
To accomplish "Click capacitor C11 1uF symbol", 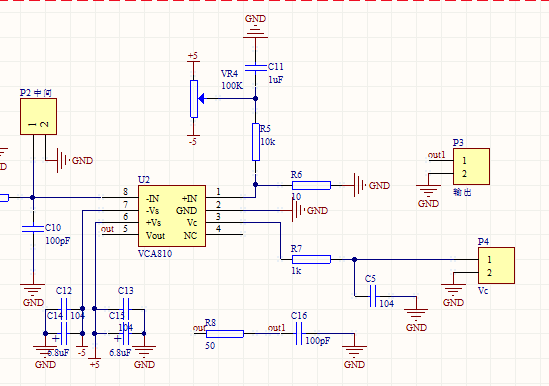I will (x=256, y=68).
